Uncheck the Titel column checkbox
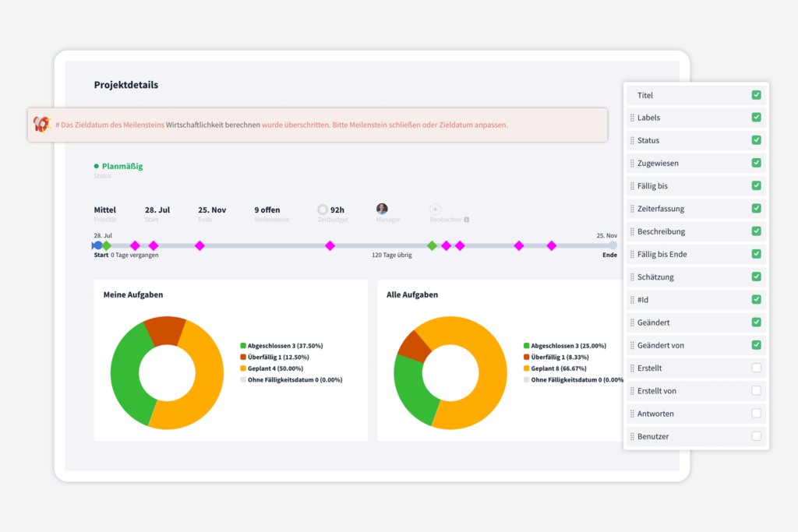 point(756,95)
